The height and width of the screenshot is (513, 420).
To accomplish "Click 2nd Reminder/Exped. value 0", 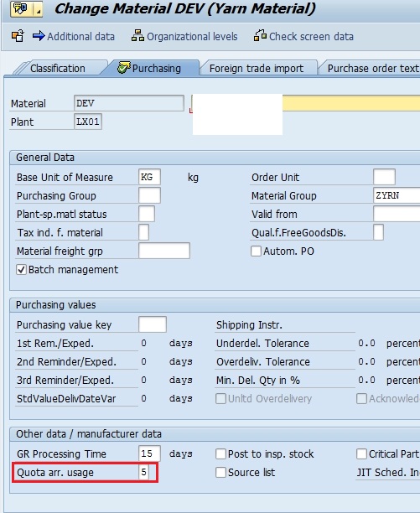I will [144, 361].
